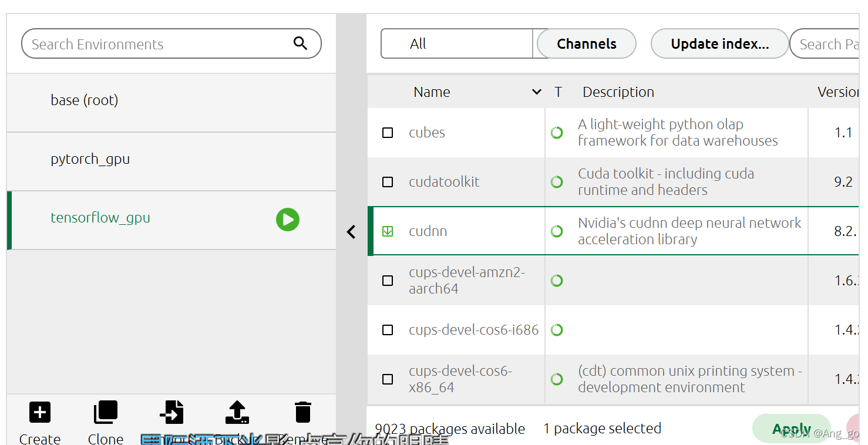
Task: Click the cudatoolkit package name
Action: (x=444, y=182)
